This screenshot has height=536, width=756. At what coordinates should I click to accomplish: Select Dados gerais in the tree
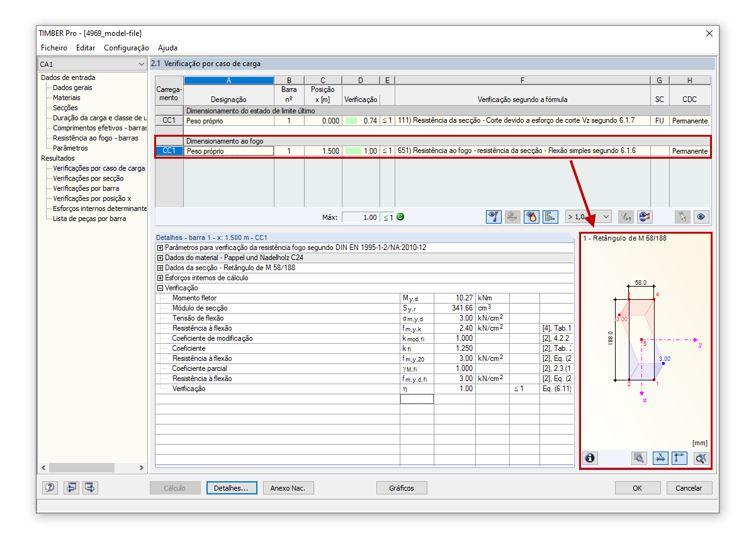click(x=72, y=88)
